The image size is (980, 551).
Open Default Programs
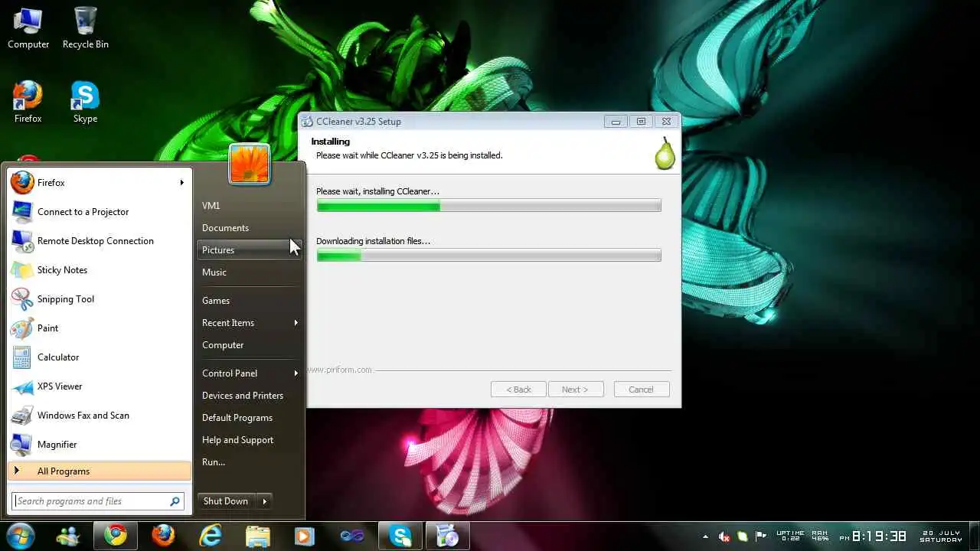tap(249, 418)
